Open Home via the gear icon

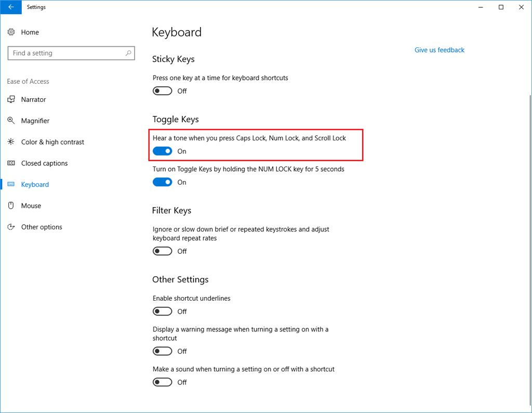(11, 32)
